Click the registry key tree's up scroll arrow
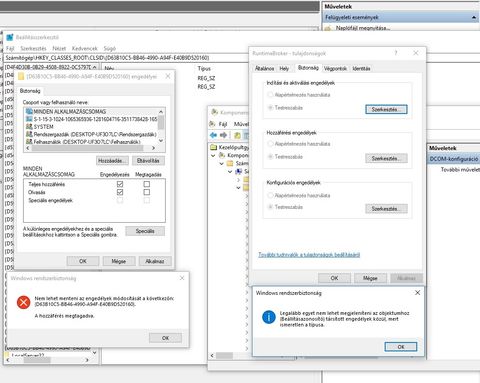Screen dimensions: 480x383 (95, 67)
